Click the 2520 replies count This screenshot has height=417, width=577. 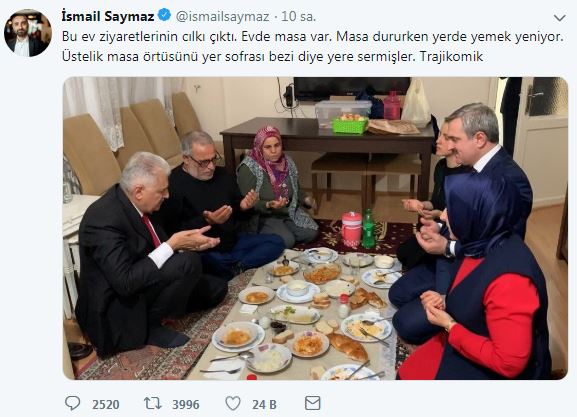106,404
